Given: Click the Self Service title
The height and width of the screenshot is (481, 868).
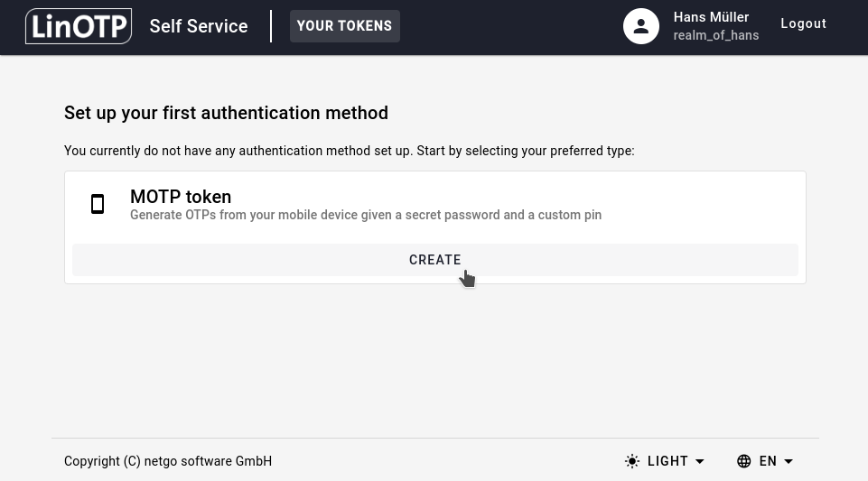Looking at the screenshot, I should click(199, 26).
